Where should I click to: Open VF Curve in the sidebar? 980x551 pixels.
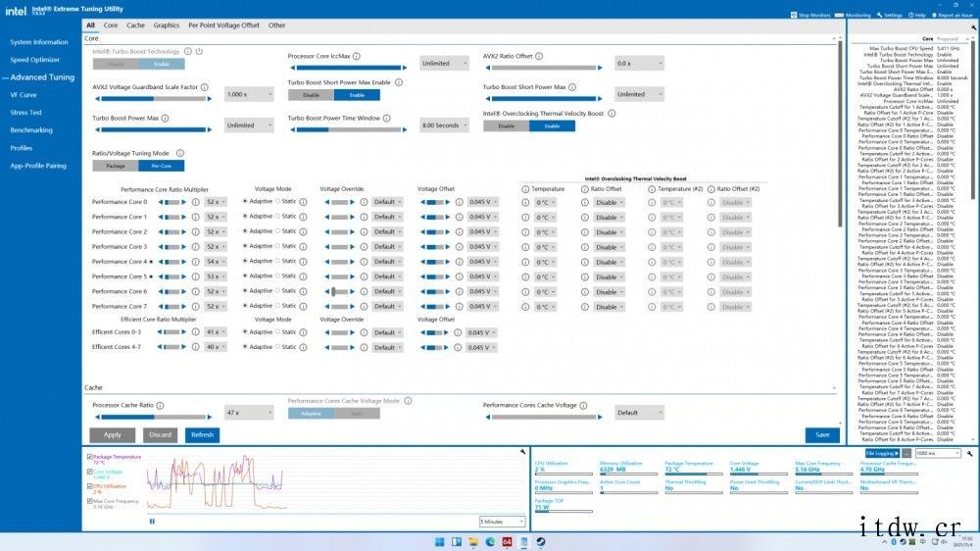[24, 95]
